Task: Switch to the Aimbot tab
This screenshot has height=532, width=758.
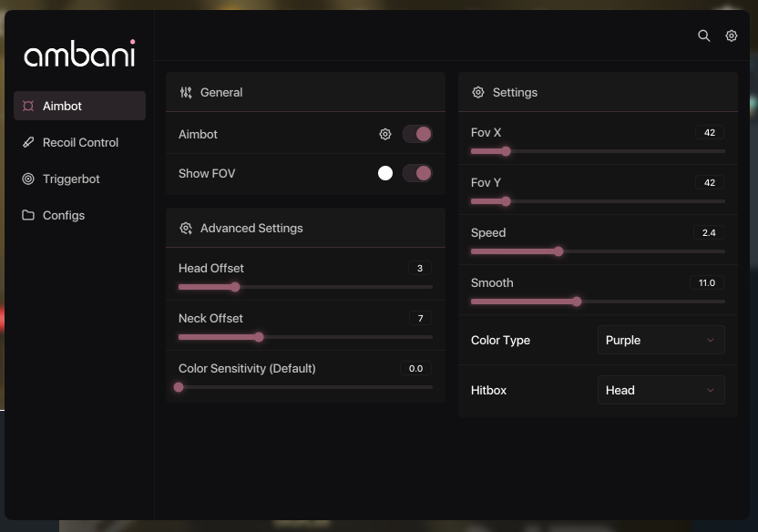Action: tap(79, 106)
